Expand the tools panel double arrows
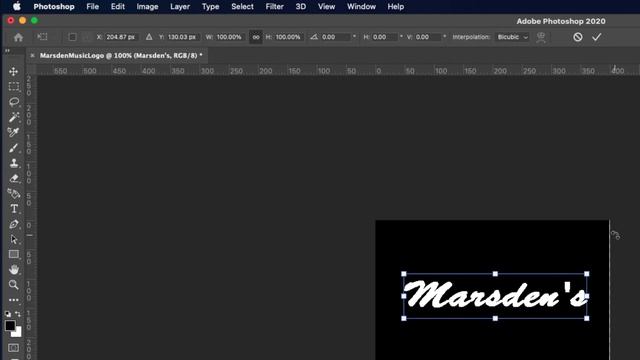 click(7, 51)
